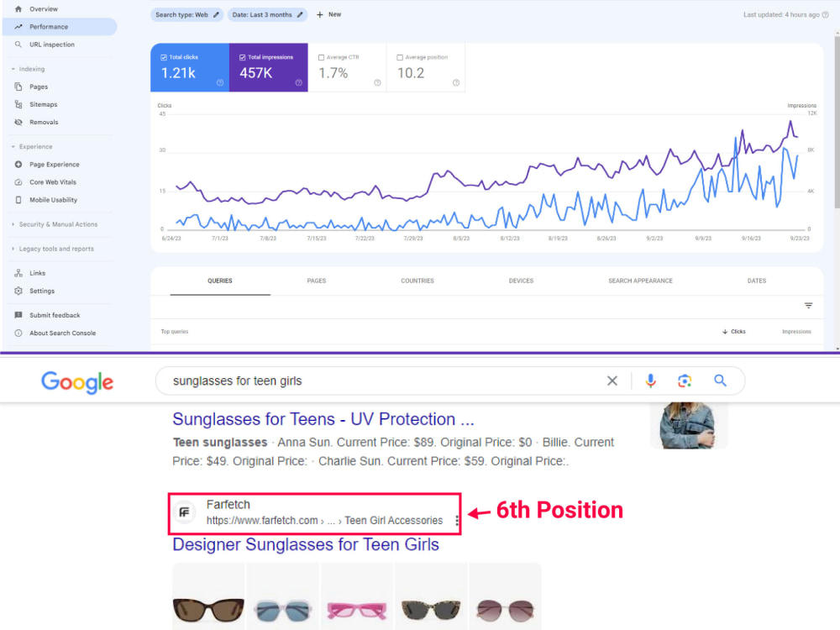Click the farfetch.com URL breadcrumb
The height and width of the screenshot is (630, 840).
tap(324, 521)
